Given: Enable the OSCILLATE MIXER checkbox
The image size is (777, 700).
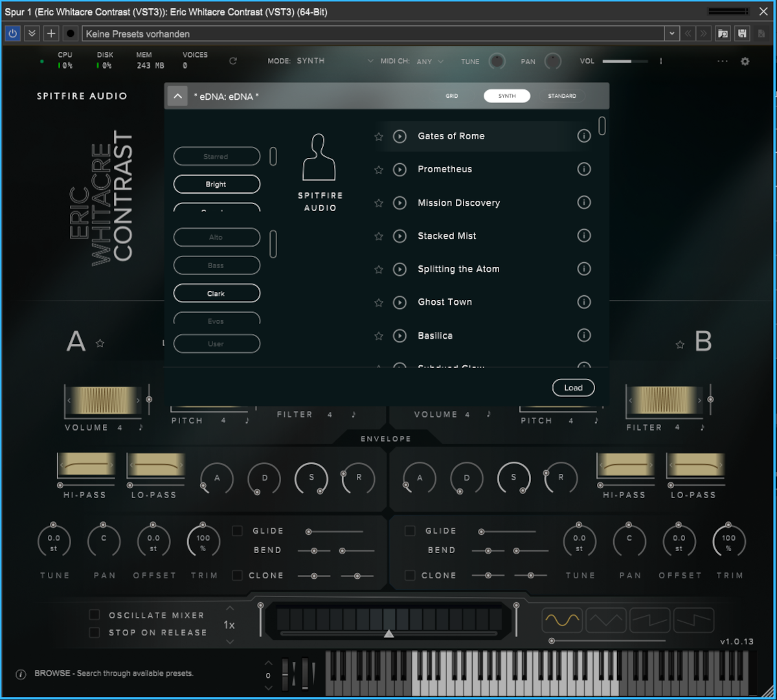Looking at the screenshot, I should [x=95, y=615].
